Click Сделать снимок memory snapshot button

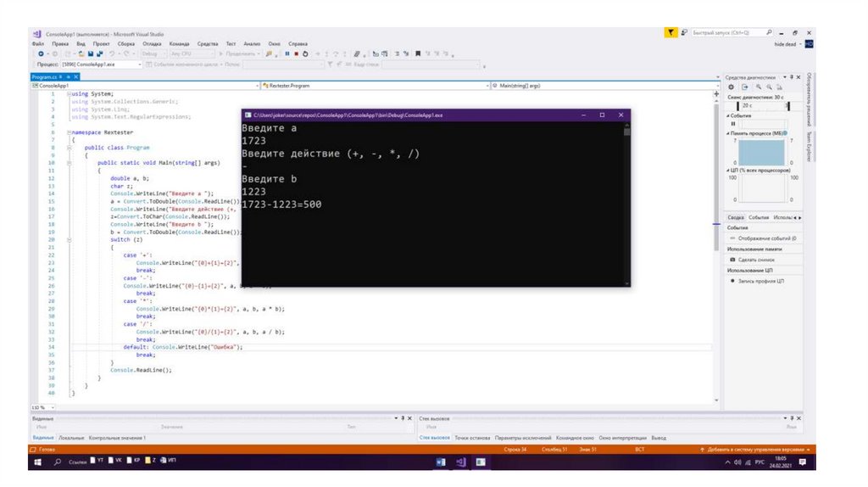click(x=756, y=259)
